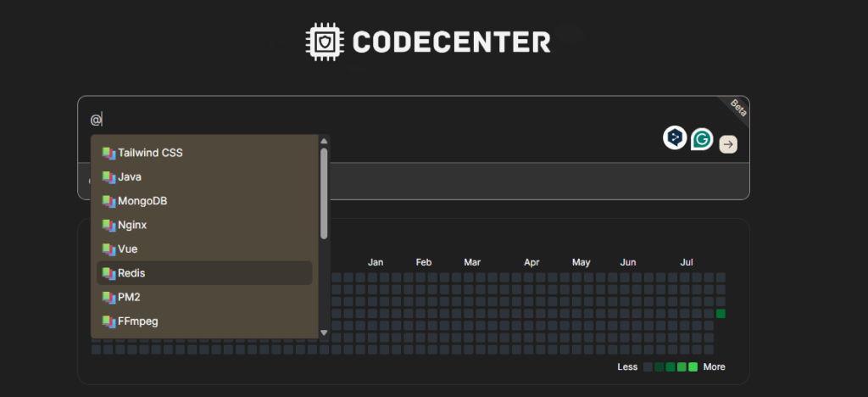The height and width of the screenshot is (397, 868).
Task: Click the green active contribution cell
Action: coord(721,313)
